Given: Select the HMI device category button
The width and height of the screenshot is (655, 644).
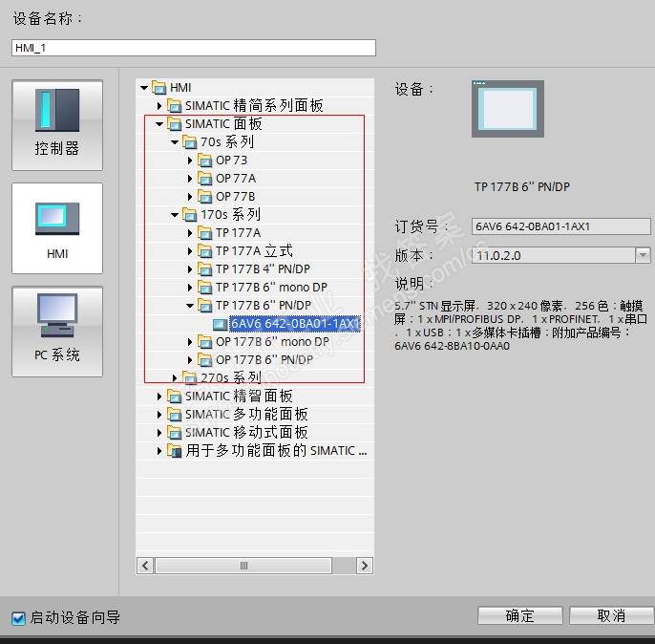Looking at the screenshot, I should pos(57,228).
